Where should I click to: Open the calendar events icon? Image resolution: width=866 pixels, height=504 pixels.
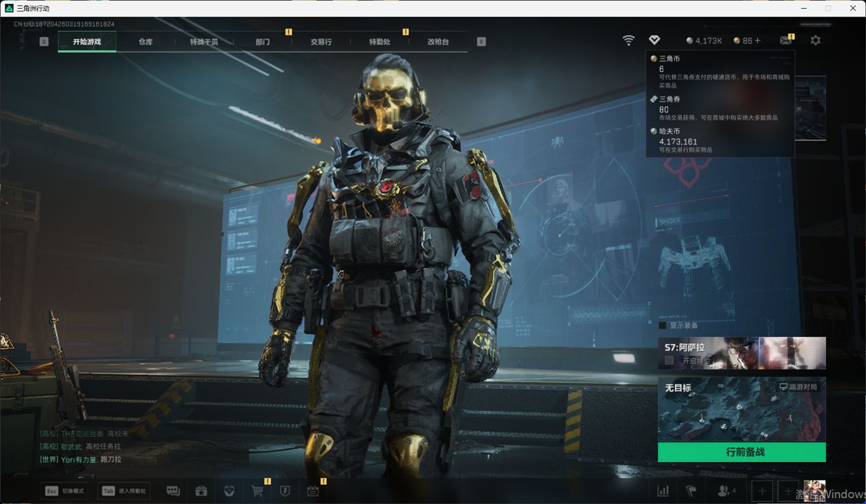[312, 491]
